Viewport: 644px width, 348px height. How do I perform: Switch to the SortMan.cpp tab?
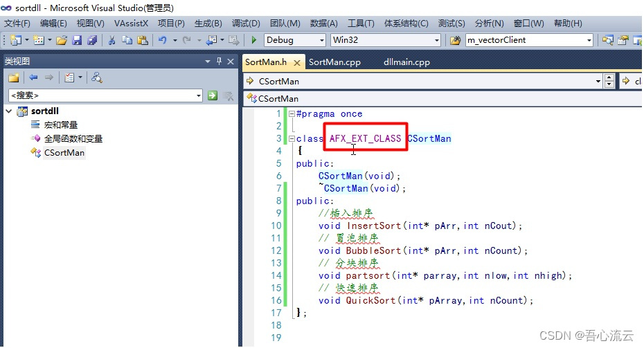pyautogui.click(x=334, y=62)
